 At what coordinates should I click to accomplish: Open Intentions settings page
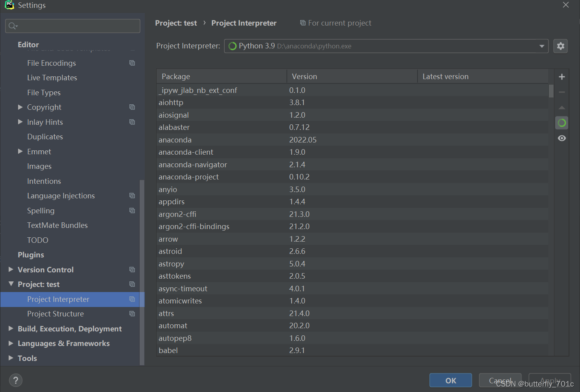[x=44, y=181]
